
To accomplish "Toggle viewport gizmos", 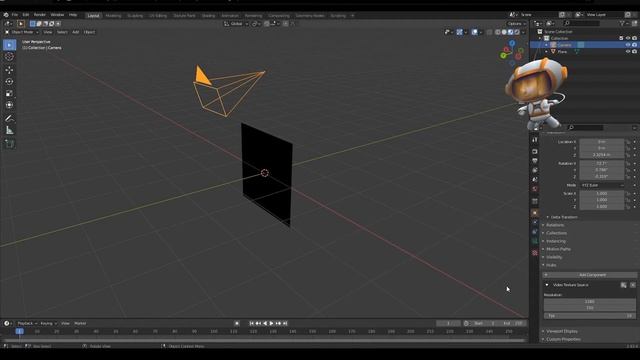I will [x=460, y=32].
